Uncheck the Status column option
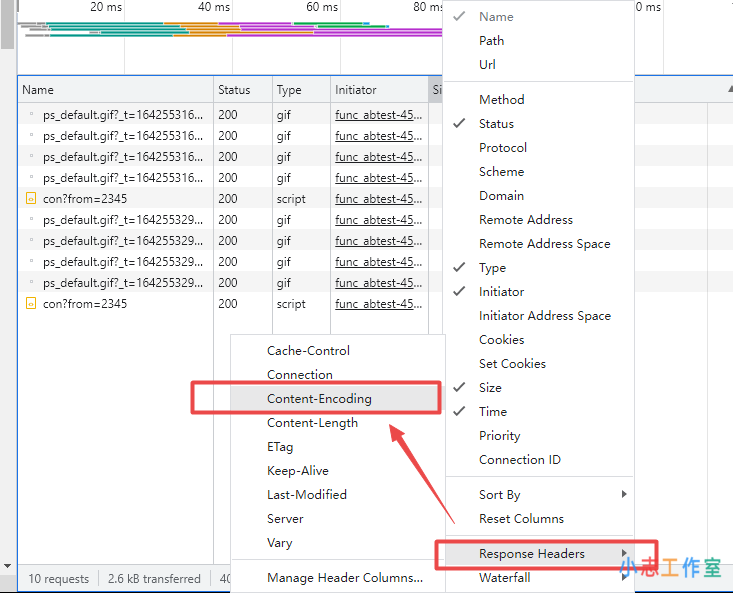The height and width of the screenshot is (593, 733). 496,124
